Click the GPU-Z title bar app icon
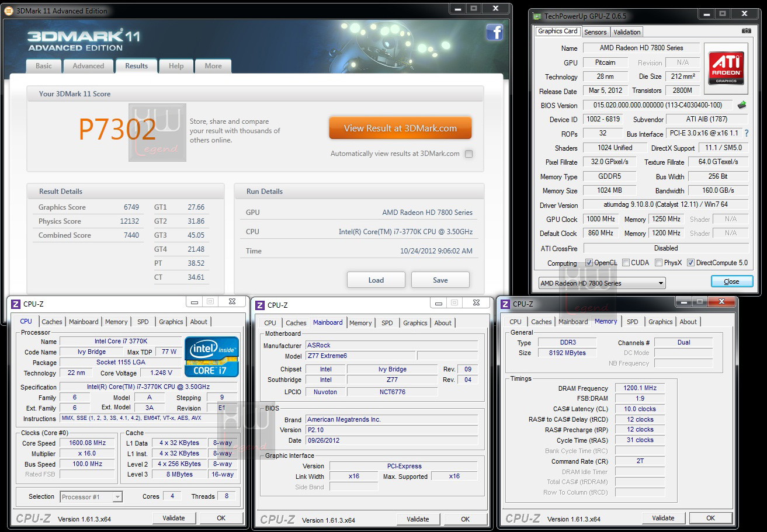This screenshot has width=767, height=532. point(537,16)
